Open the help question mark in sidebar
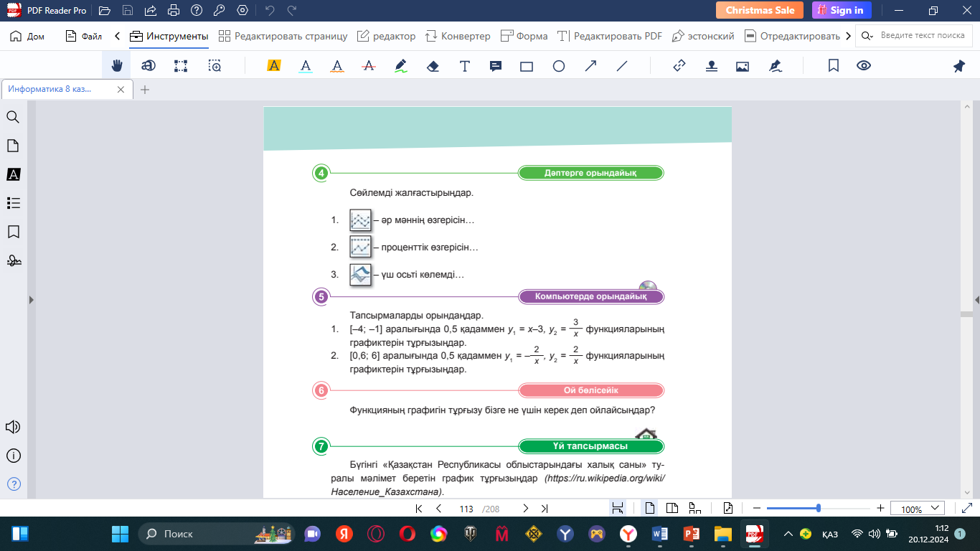This screenshot has width=980, height=551. (x=13, y=484)
